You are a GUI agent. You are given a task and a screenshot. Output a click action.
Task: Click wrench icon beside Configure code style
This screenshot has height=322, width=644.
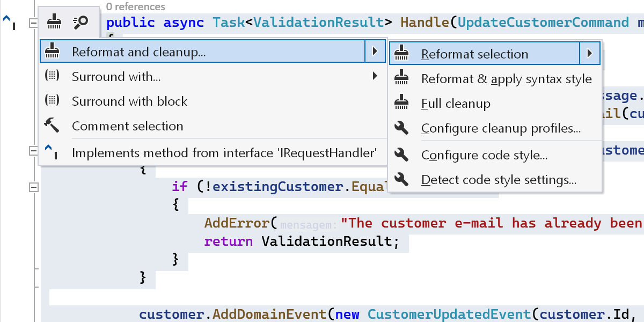pos(401,155)
